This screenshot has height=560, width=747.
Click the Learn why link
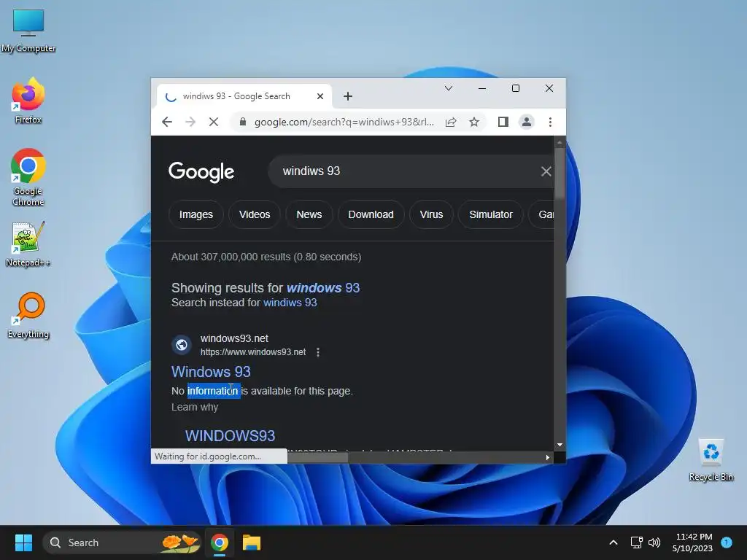point(195,407)
